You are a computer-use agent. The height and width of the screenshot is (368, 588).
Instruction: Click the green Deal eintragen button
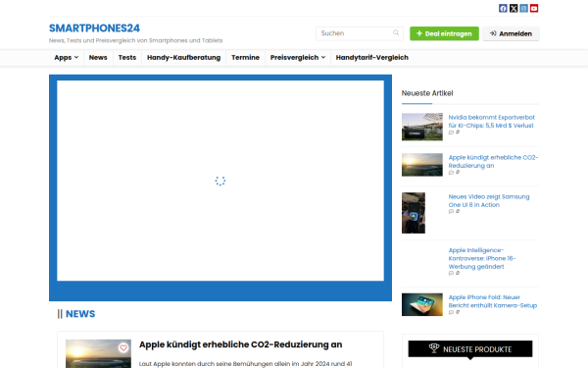(444, 33)
